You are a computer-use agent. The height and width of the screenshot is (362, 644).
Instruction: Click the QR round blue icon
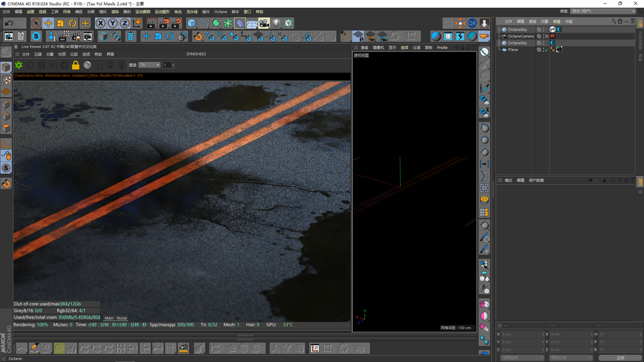473,24
